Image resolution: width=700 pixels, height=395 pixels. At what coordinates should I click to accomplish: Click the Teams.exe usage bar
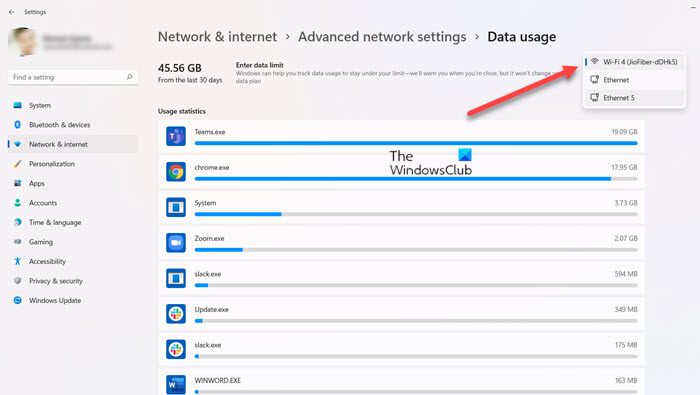click(x=416, y=143)
